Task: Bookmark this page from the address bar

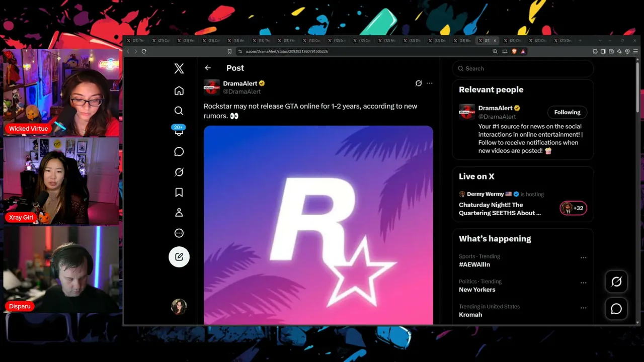Action: click(x=229, y=51)
